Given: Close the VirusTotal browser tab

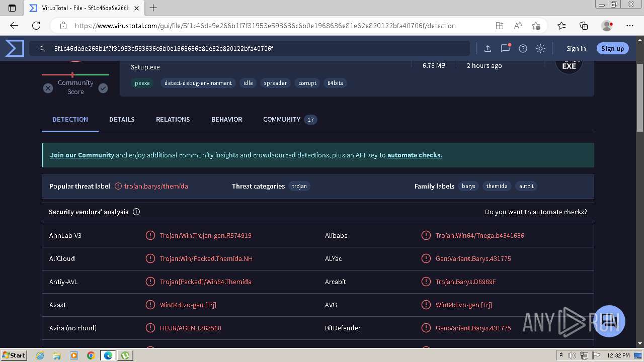Looking at the screenshot, I should click(136, 8).
